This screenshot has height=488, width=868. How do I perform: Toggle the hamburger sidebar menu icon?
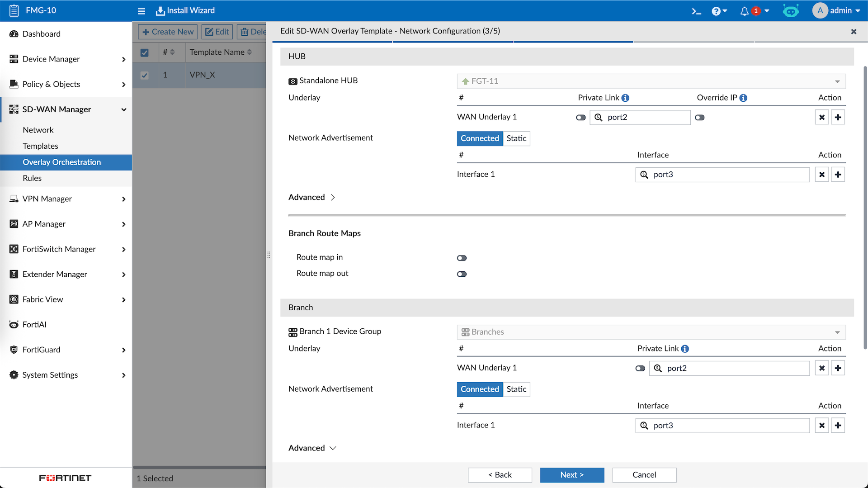(x=142, y=11)
